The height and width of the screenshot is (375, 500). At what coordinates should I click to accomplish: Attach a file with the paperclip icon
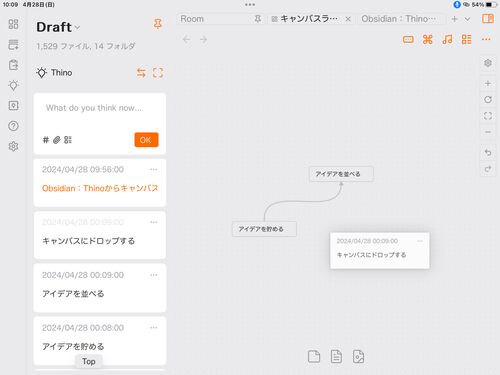57,140
